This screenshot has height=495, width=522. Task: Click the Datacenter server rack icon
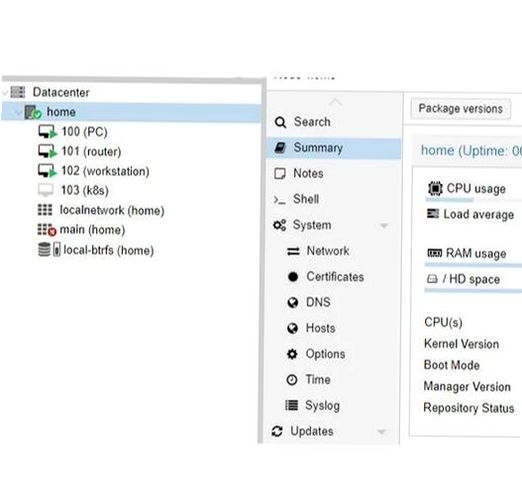[x=18, y=92]
